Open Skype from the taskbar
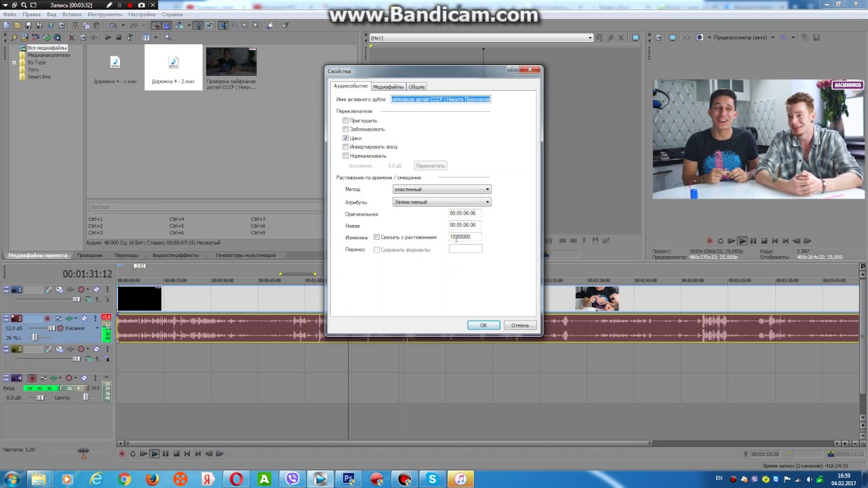 (x=432, y=479)
